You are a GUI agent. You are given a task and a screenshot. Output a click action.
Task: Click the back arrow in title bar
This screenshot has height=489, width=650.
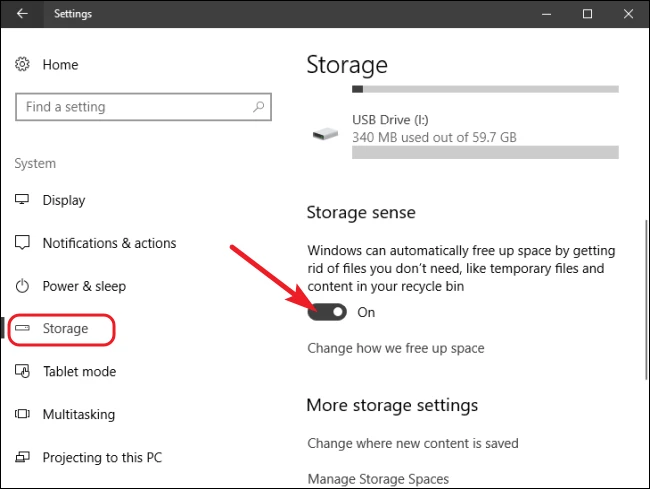[x=23, y=14]
